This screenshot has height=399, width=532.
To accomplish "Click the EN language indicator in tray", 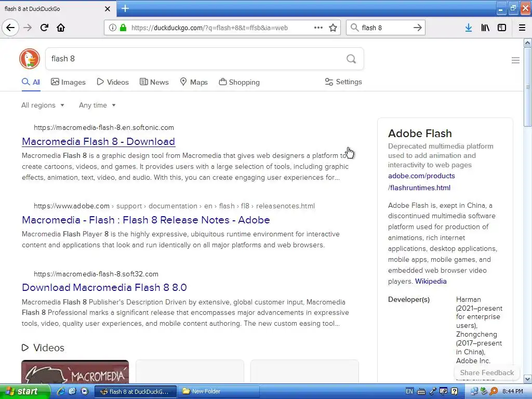I will [409, 391].
